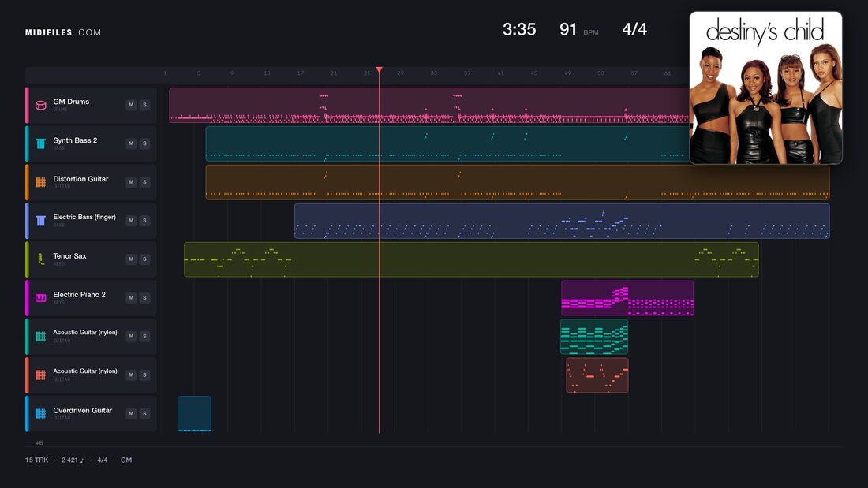Click the Destiny's Child album cover
The height and width of the screenshot is (488, 868).
coord(765,88)
